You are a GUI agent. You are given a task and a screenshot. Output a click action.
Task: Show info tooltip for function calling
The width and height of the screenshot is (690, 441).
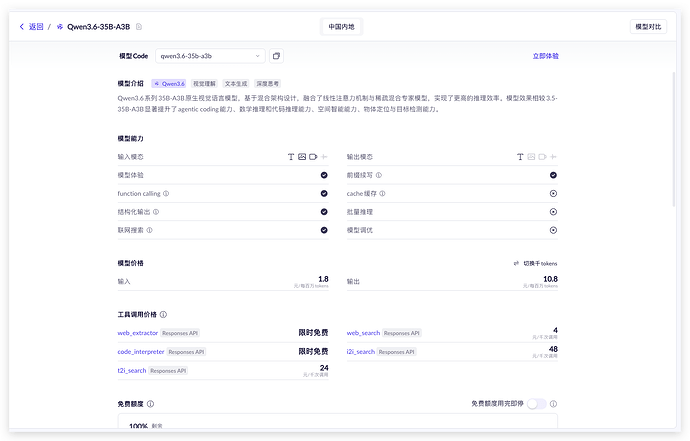[x=166, y=194]
